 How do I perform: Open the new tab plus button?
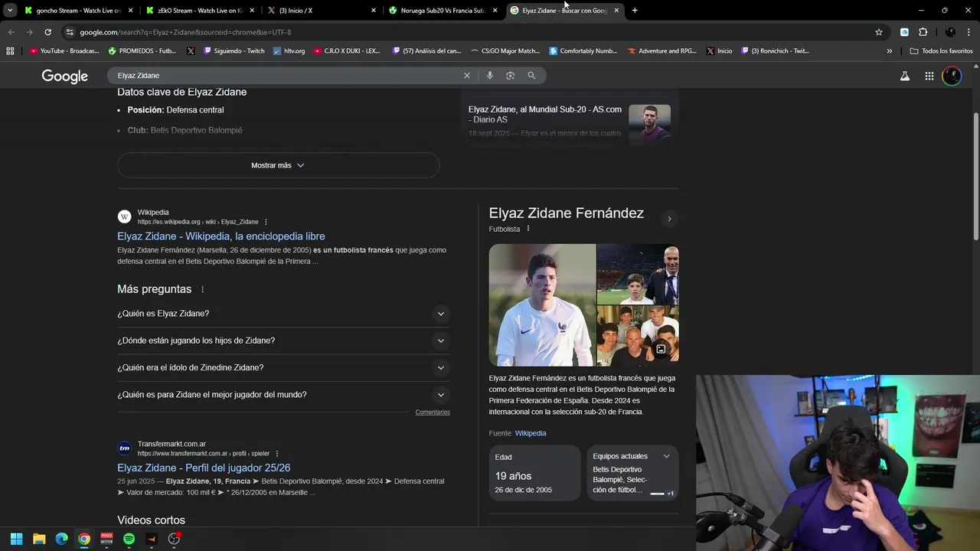pyautogui.click(x=635, y=11)
